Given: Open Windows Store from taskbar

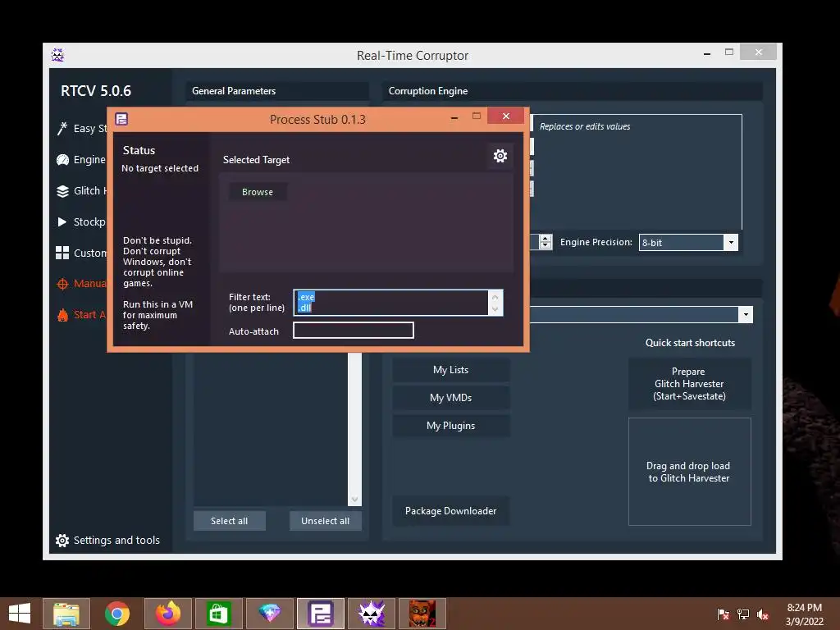Looking at the screenshot, I should tap(218, 614).
